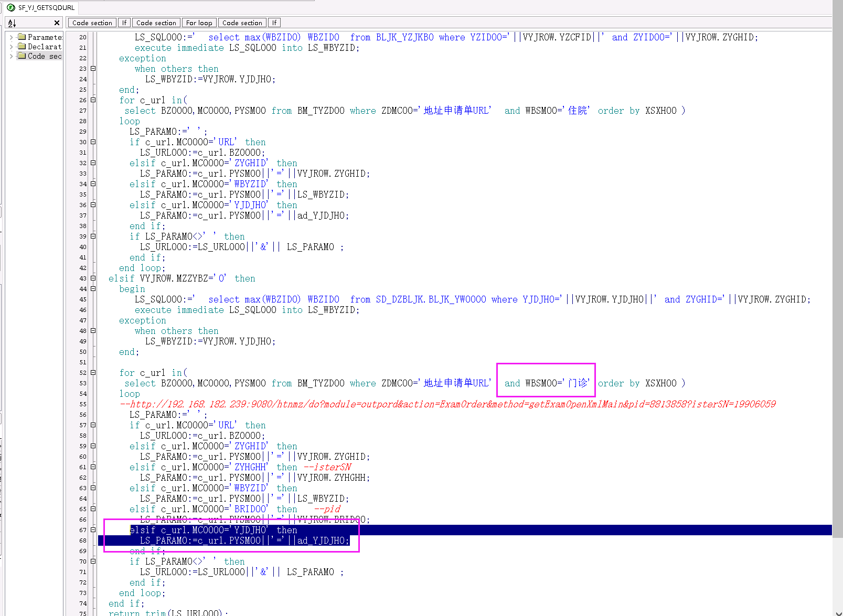The width and height of the screenshot is (843, 616).
Task: Collapse the fold marker at line 57
Action: click(x=93, y=425)
